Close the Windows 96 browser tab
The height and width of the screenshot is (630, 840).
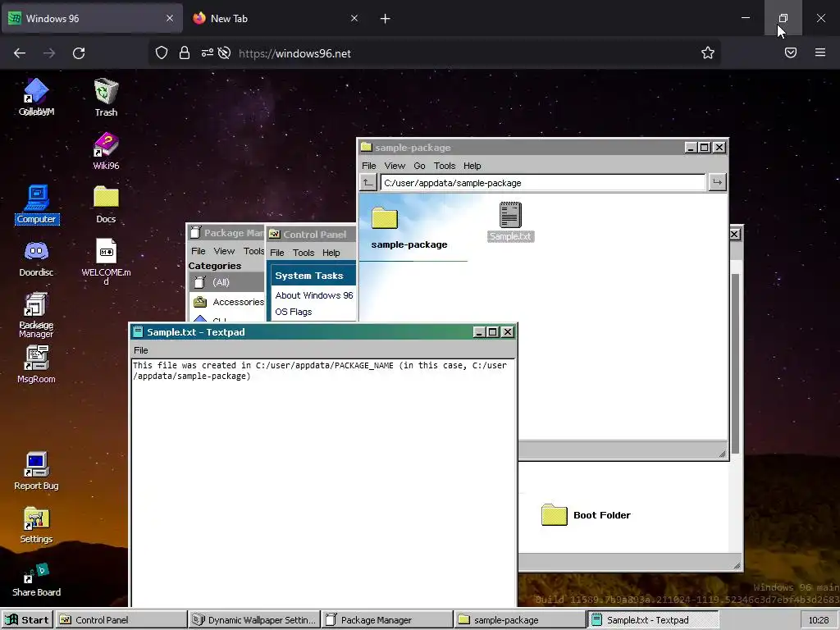click(169, 18)
